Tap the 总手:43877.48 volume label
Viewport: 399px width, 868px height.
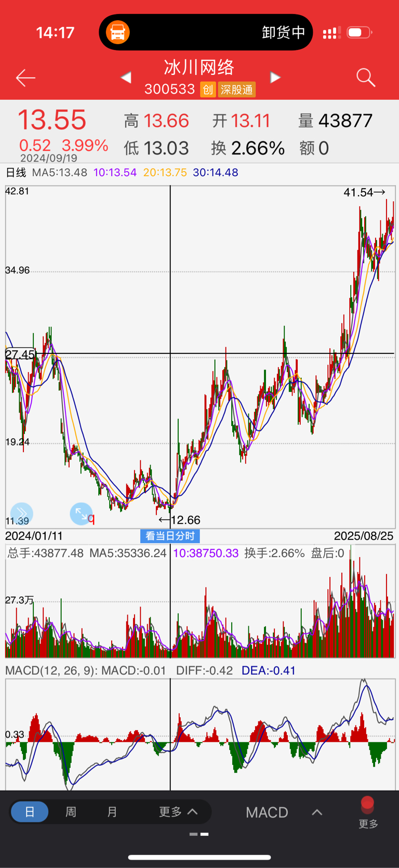(x=45, y=553)
